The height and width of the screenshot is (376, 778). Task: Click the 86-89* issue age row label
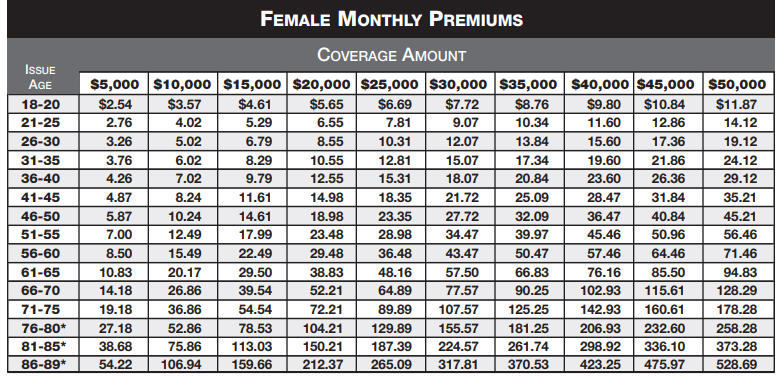44,365
